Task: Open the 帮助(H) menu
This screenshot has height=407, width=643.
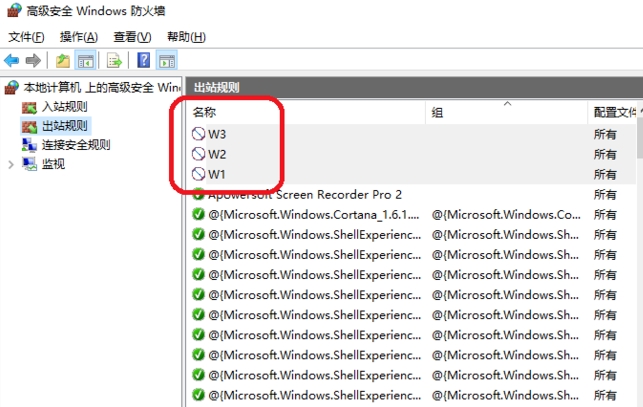Action: [x=186, y=37]
